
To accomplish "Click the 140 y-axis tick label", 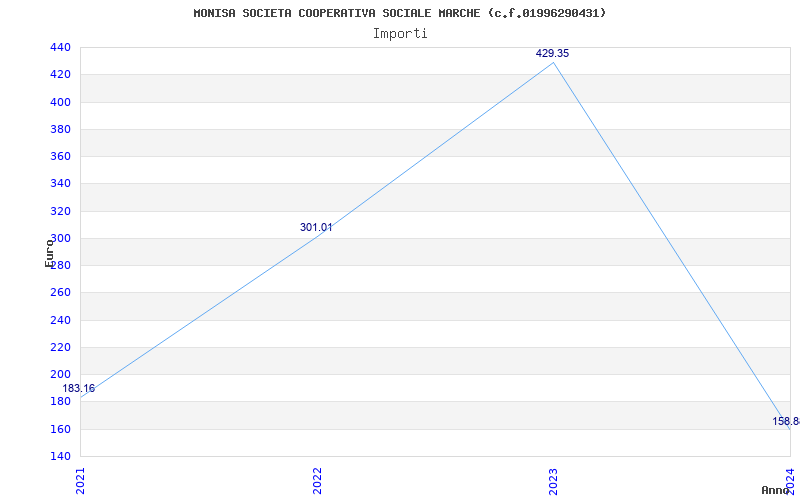I will click(x=60, y=456).
